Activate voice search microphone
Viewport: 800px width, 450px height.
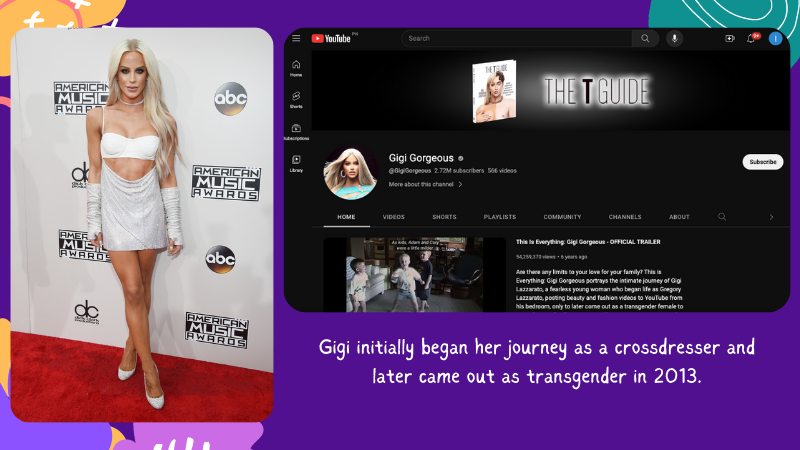coord(675,39)
